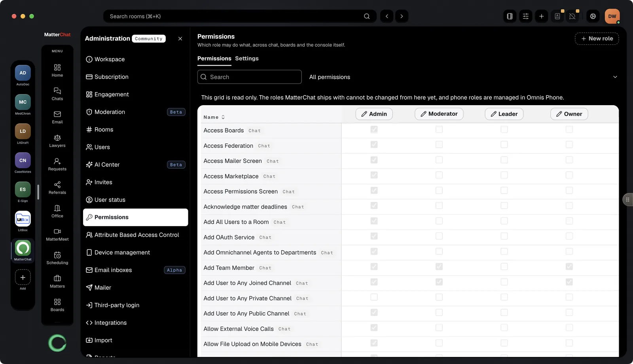Screen dimensions: 633x364
Task: Toggle Owner checkbox for Add User to Any Joined Channel
Action: tap(569, 282)
